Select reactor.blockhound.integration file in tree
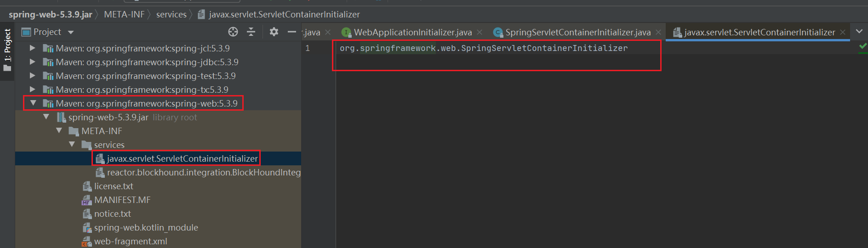Image resolution: width=868 pixels, height=248 pixels. click(204, 172)
